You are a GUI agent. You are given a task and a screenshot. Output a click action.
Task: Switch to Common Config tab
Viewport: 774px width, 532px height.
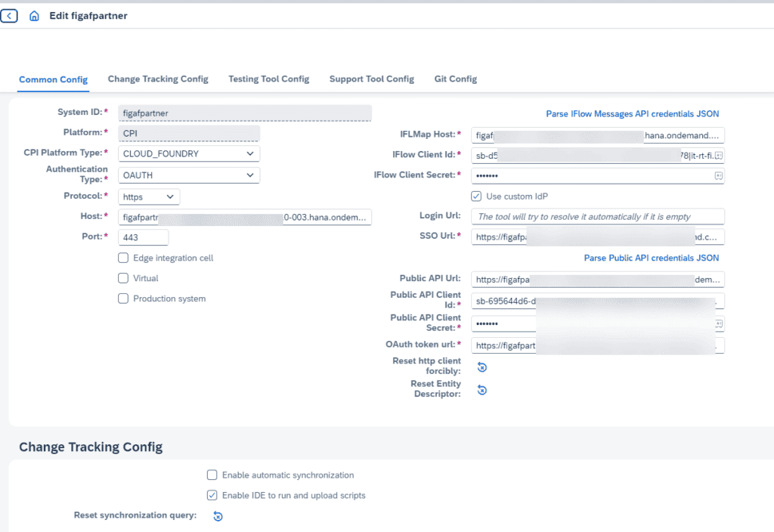click(x=54, y=79)
